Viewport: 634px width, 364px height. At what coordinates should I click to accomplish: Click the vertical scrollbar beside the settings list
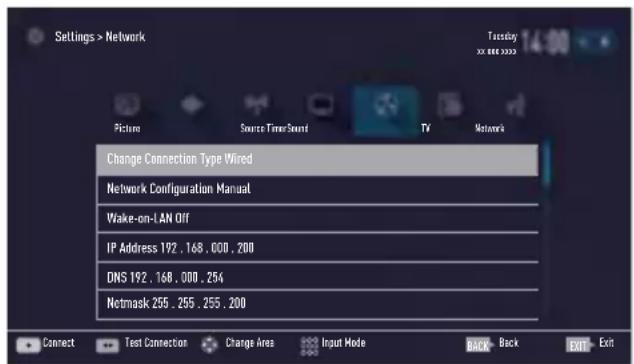coord(547,162)
